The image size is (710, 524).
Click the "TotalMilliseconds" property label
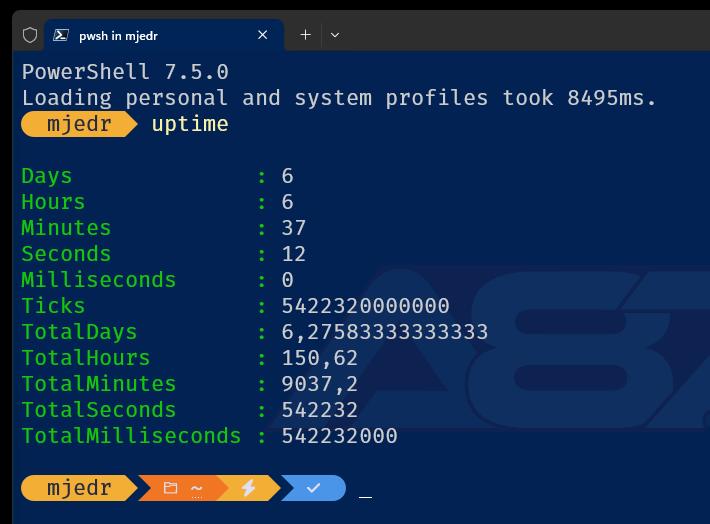(131, 436)
